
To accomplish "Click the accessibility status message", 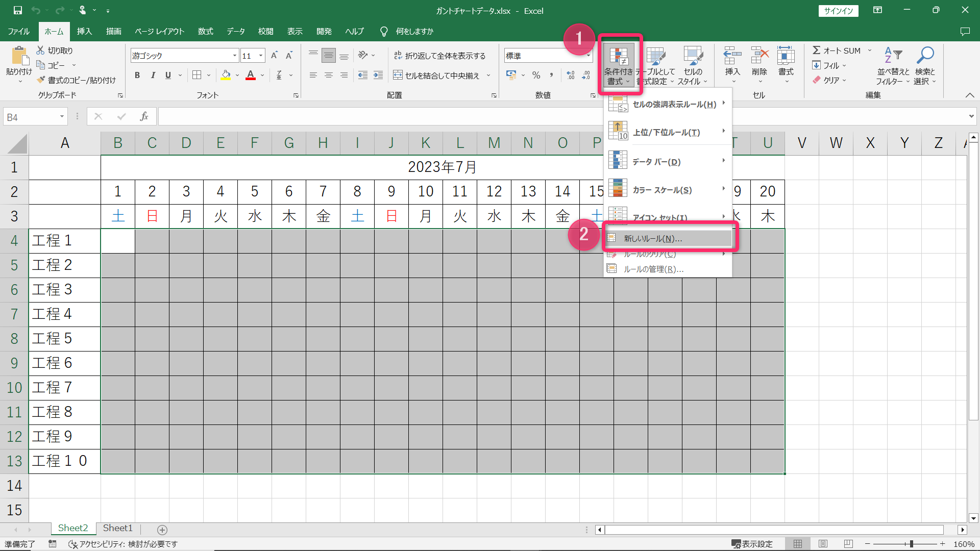I will [x=123, y=544].
